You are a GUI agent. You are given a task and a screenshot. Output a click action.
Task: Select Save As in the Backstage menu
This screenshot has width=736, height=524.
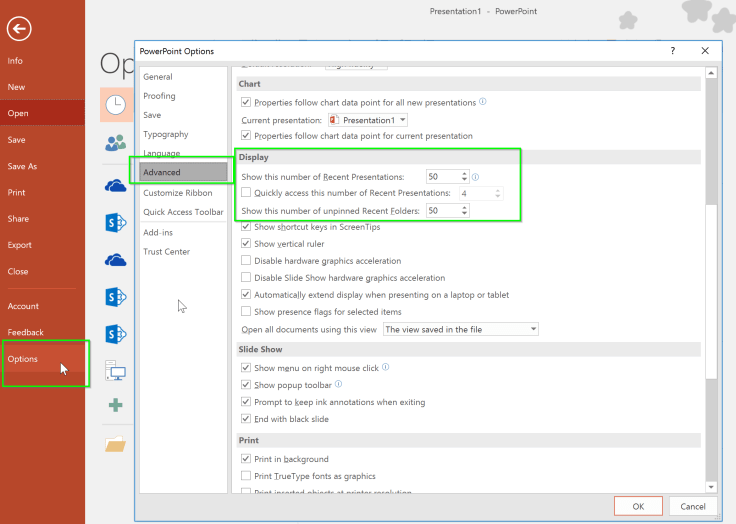[22, 167]
